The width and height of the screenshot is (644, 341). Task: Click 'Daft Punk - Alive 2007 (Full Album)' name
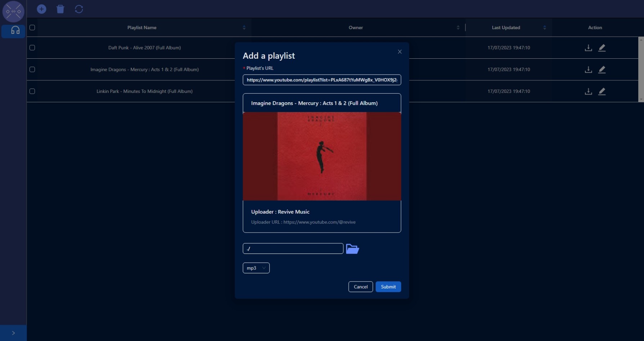click(x=144, y=48)
